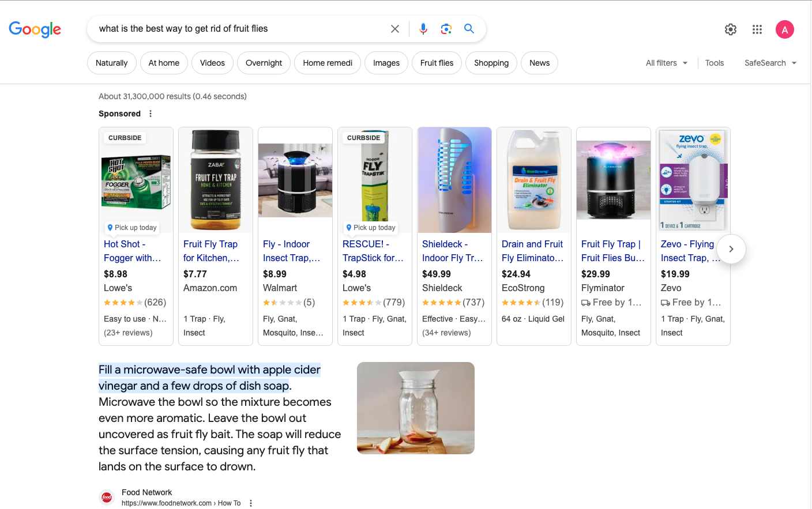This screenshot has width=812, height=509.
Task: Clear the search query with the X icon
Action: 395,28
